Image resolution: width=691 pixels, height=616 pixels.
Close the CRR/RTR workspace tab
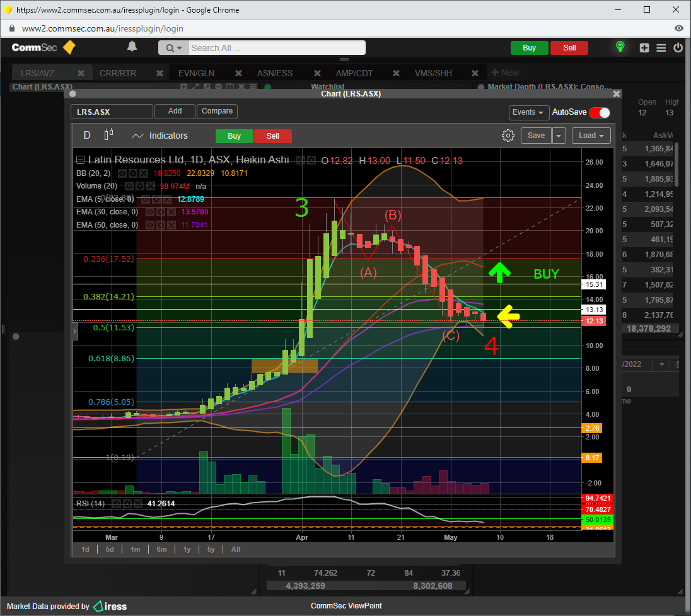pyautogui.click(x=160, y=73)
